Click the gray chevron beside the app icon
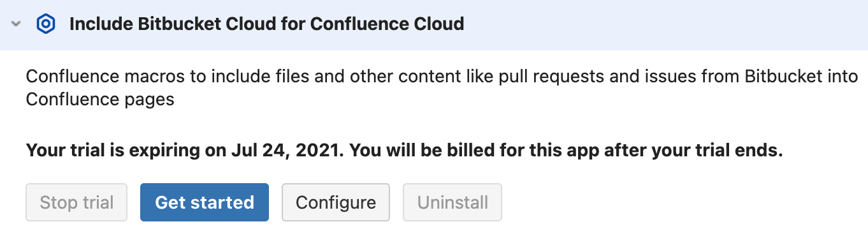Image resolution: width=868 pixels, height=231 pixels. (x=17, y=24)
